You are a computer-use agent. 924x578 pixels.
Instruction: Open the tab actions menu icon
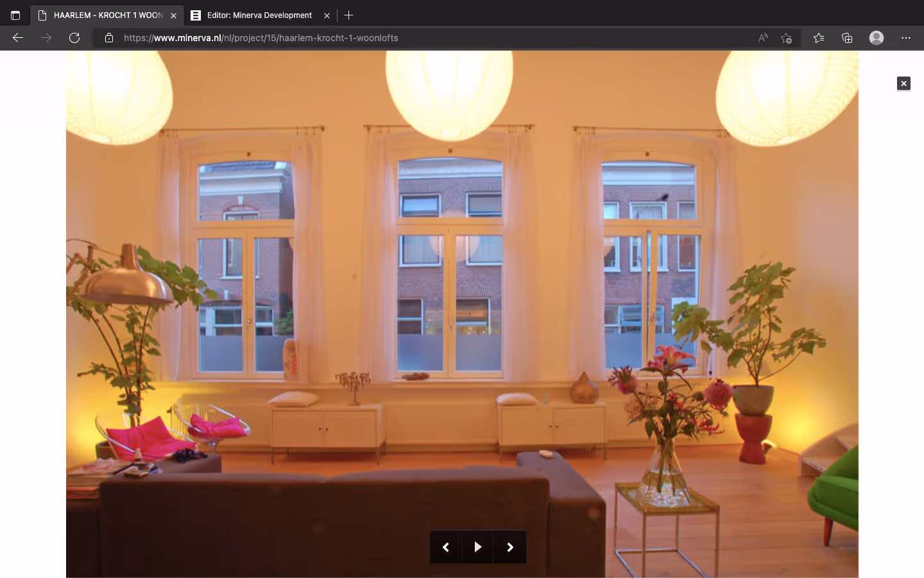15,15
